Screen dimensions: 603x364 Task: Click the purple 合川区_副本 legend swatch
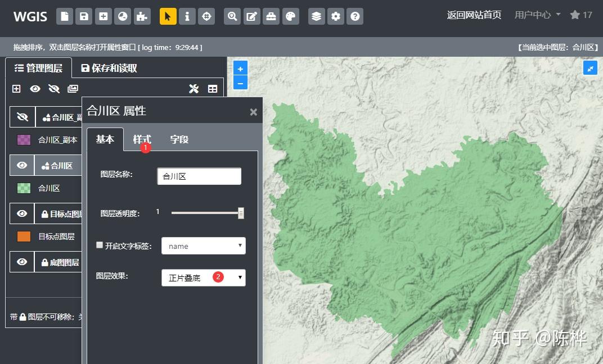point(24,140)
